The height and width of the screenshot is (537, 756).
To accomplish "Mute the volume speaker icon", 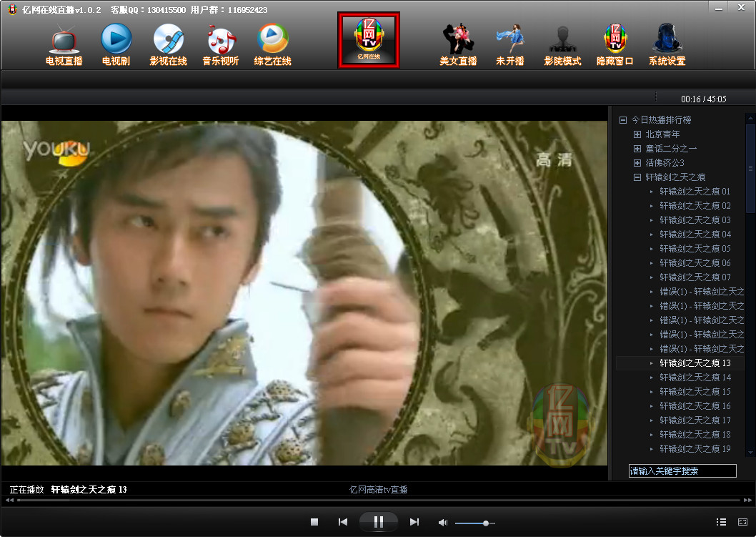I will [442, 523].
